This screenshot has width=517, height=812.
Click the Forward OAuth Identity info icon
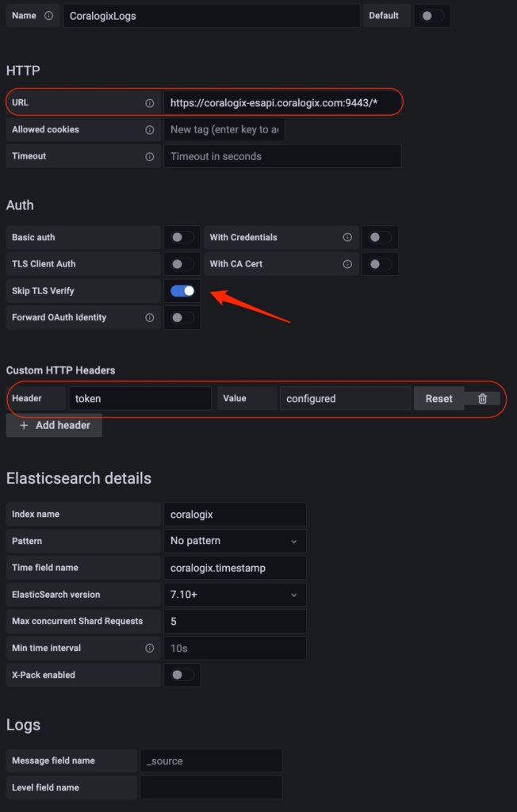click(x=150, y=317)
